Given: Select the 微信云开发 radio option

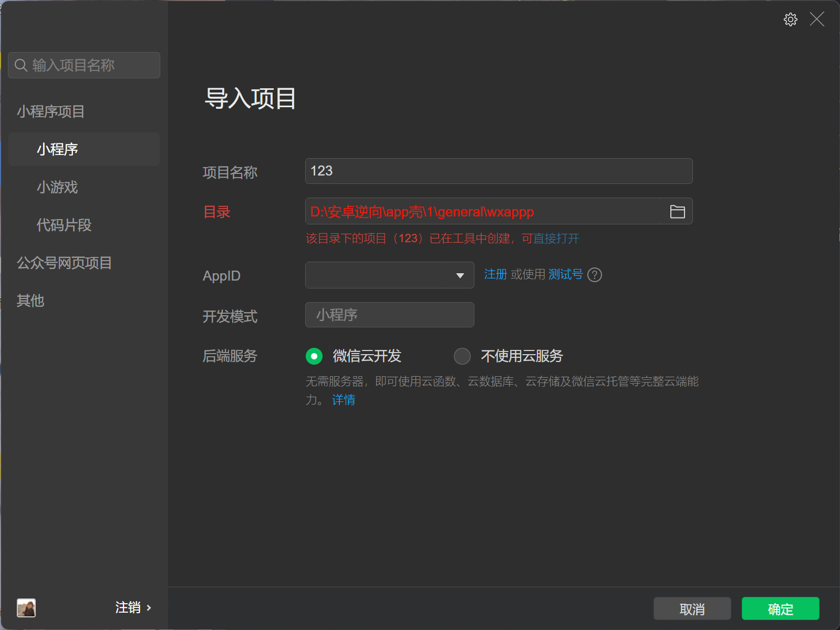Looking at the screenshot, I should pyautogui.click(x=314, y=356).
